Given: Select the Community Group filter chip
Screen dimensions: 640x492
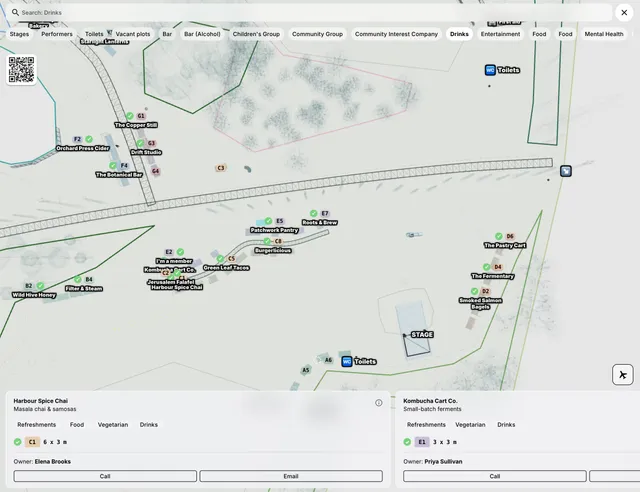Looking at the screenshot, I should tap(317, 34).
